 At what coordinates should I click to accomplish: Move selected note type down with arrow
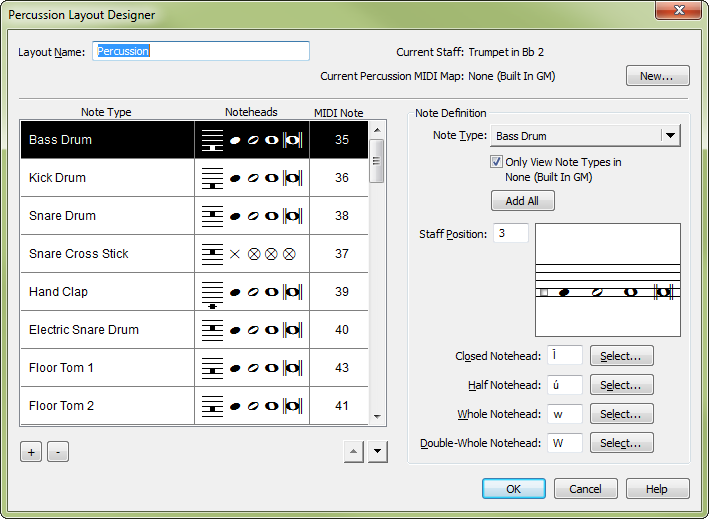[x=377, y=452]
